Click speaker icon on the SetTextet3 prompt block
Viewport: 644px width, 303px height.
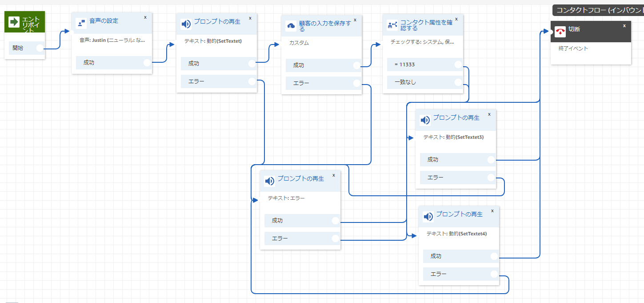click(425, 120)
